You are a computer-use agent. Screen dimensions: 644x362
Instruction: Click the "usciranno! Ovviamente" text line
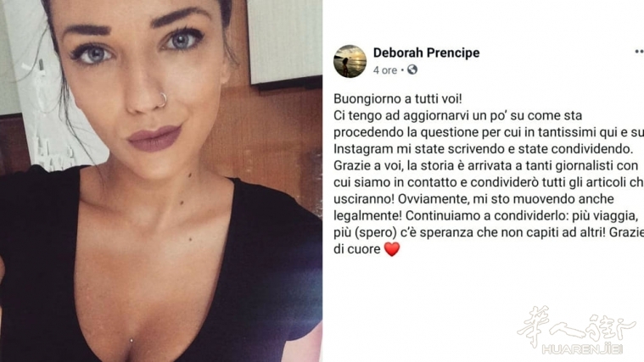click(x=473, y=199)
